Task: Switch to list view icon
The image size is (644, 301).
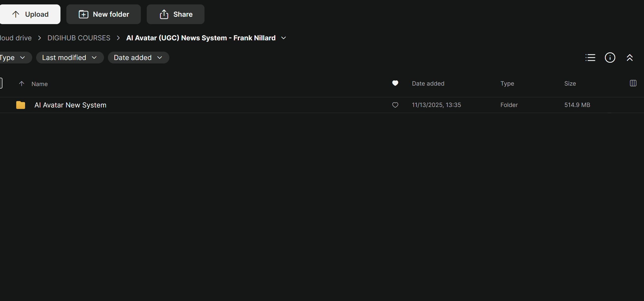Action: (x=590, y=58)
